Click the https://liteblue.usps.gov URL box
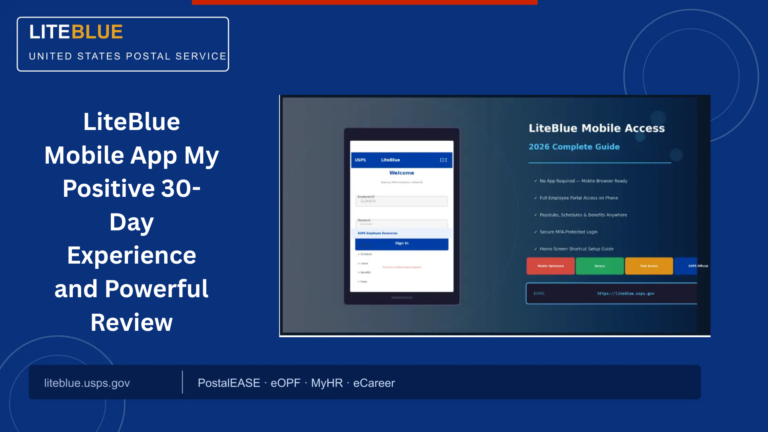The height and width of the screenshot is (432, 768). click(x=612, y=293)
